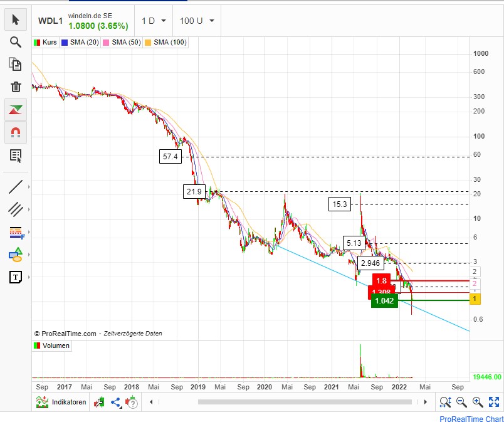Select the trend line drawing tool
The image size is (504, 422).
15,186
